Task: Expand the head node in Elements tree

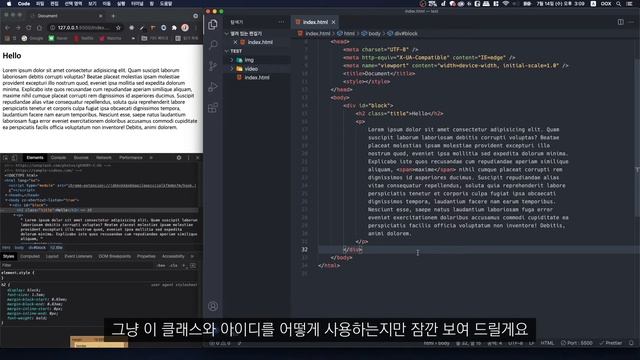Action: [x=6, y=195]
